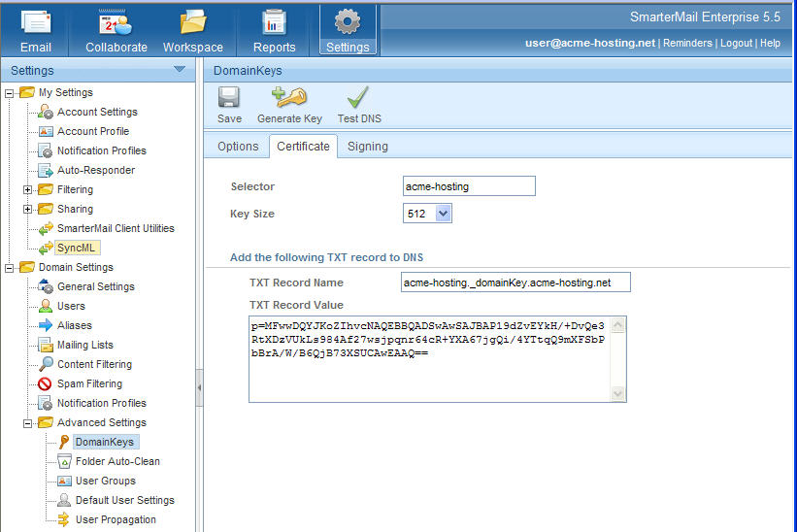The width and height of the screenshot is (797, 532).
Task: Click the User Groups icon
Action: (x=64, y=481)
